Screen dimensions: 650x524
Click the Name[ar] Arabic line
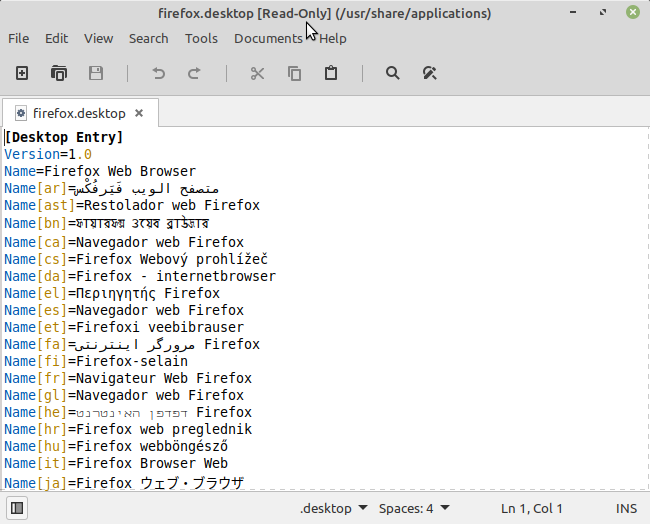click(x=112, y=188)
